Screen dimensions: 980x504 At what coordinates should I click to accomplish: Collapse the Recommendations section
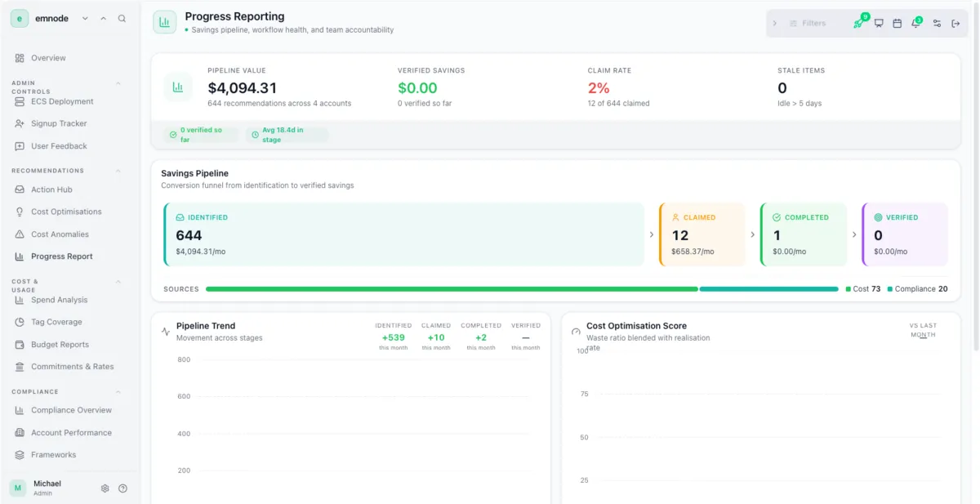118,171
